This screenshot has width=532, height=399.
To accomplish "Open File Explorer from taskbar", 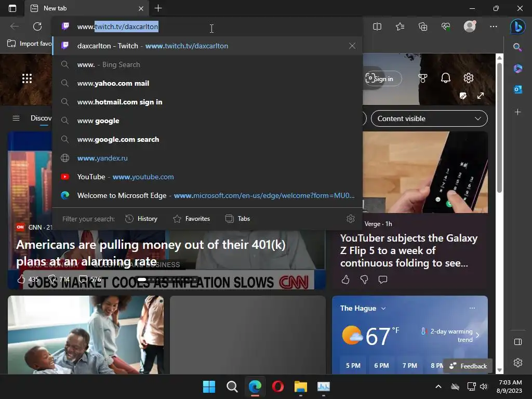I will pos(301,387).
